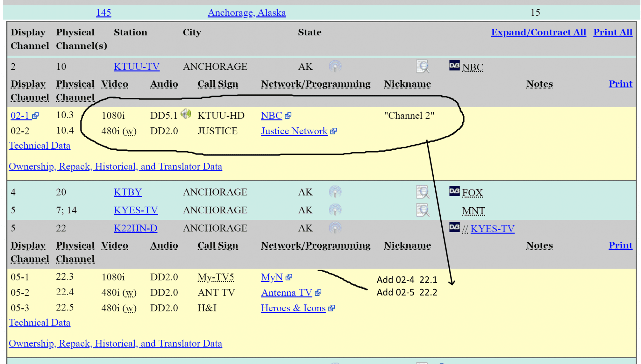Click the My-TV5 call sign text
The width and height of the screenshot is (641, 364).
pyautogui.click(x=216, y=277)
